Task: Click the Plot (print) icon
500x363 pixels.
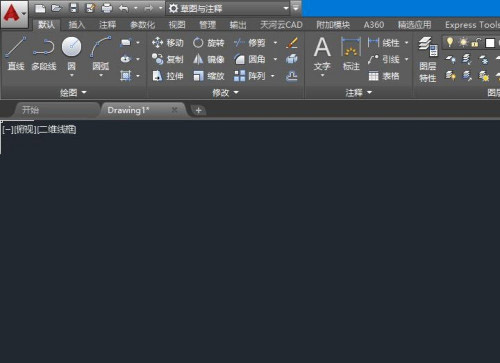Action: coord(107,8)
